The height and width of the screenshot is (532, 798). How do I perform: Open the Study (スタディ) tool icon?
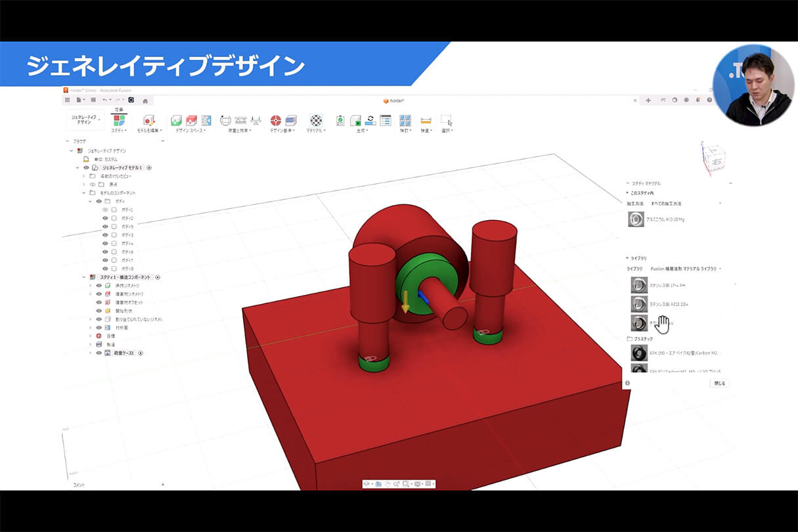pyautogui.click(x=119, y=120)
